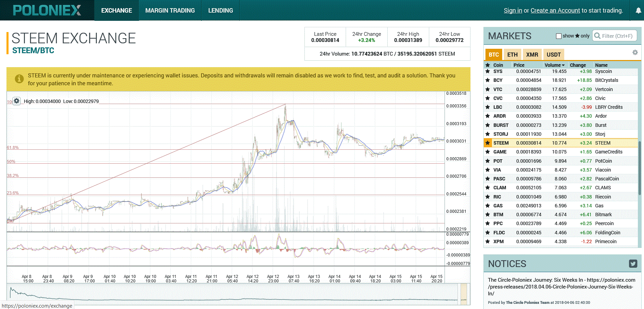Screen dimensions: 644x309
Task: Toggle star for ARDR coin
Action: pyautogui.click(x=488, y=116)
